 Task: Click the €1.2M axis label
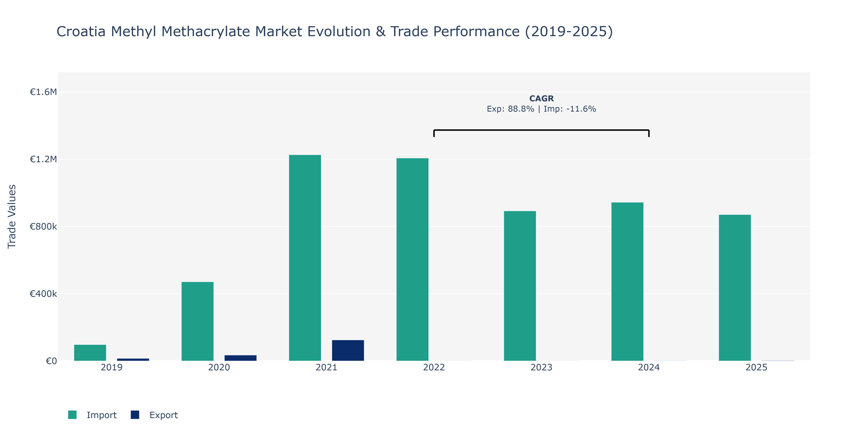pyautogui.click(x=43, y=159)
